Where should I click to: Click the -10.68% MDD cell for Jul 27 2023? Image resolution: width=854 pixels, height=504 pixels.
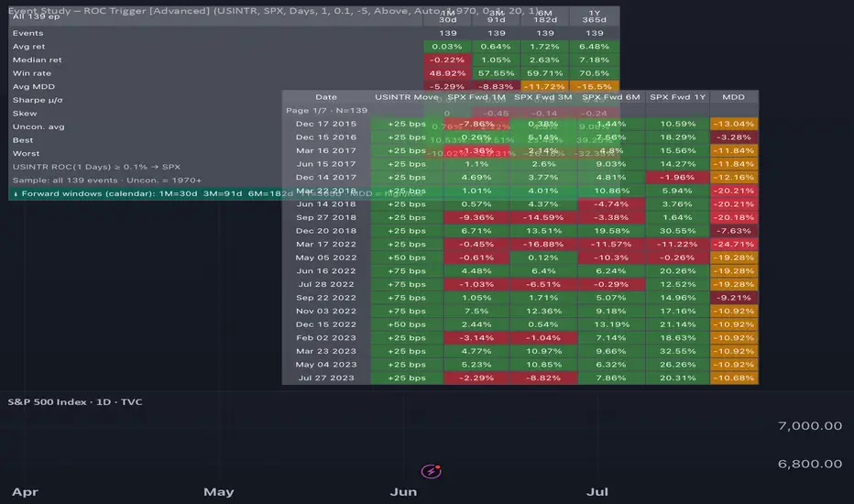pyautogui.click(x=734, y=378)
